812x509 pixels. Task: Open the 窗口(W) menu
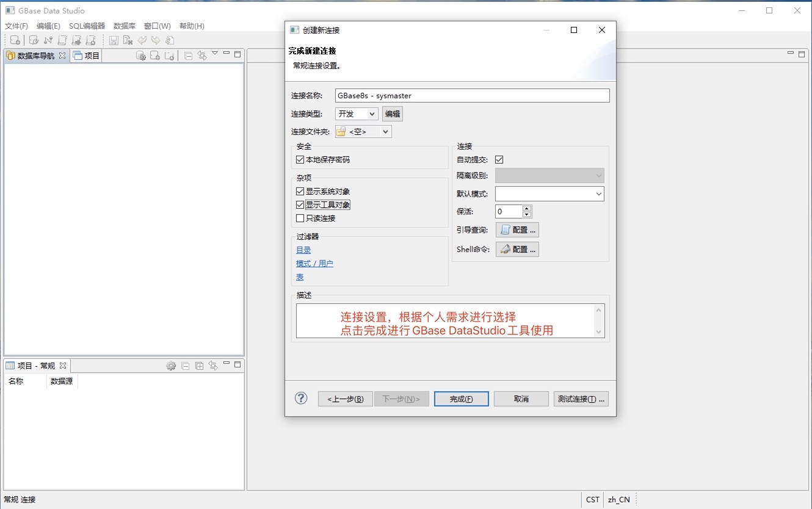[x=158, y=26]
